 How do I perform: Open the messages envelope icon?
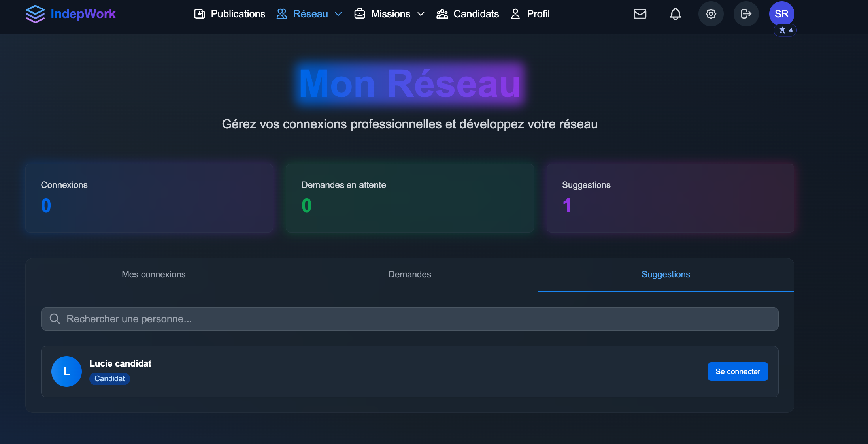point(640,14)
